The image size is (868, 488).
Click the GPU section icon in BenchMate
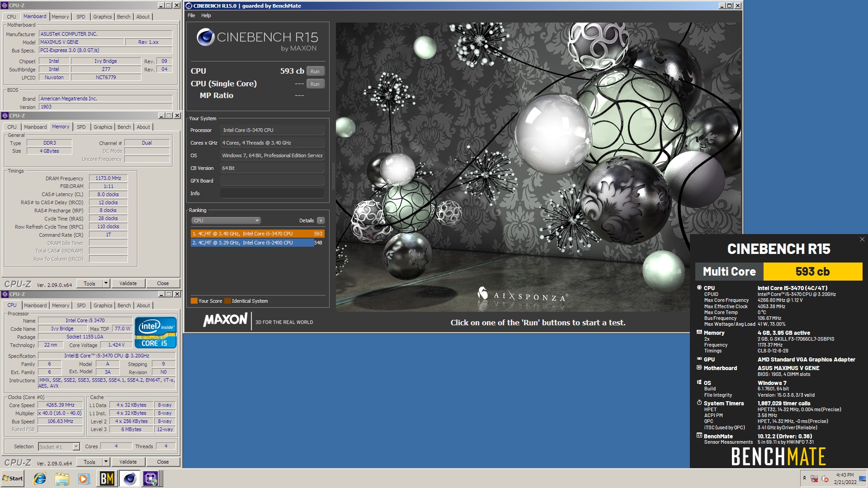[x=699, y=359]
